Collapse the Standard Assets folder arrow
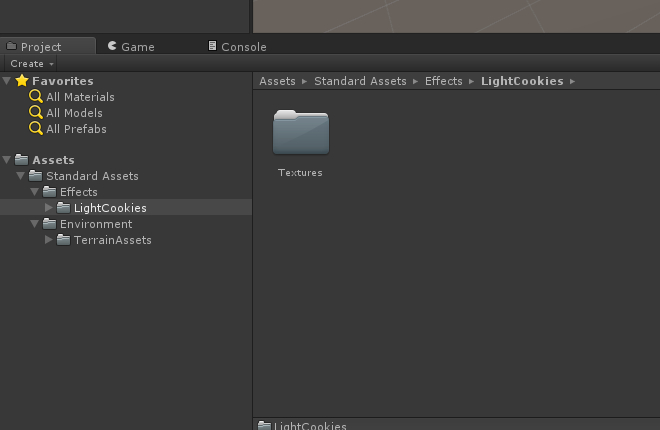 pos(20,175)
